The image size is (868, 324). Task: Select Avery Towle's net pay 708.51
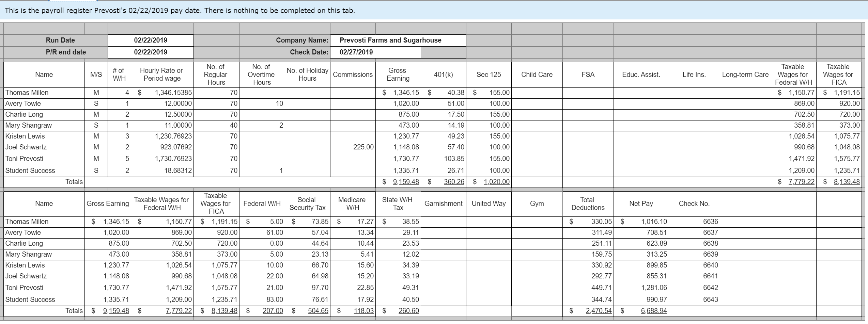pyautogui.click(x=641, y=232)
